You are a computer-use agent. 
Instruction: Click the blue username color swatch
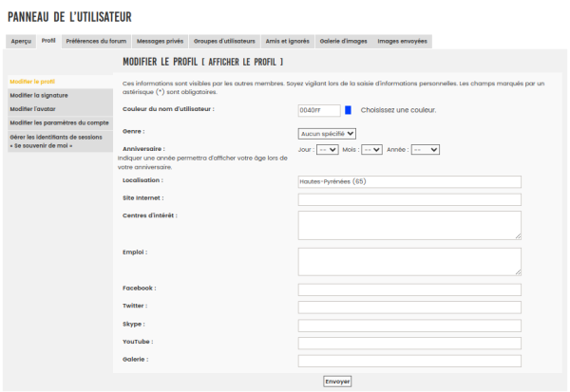[348, 110]
